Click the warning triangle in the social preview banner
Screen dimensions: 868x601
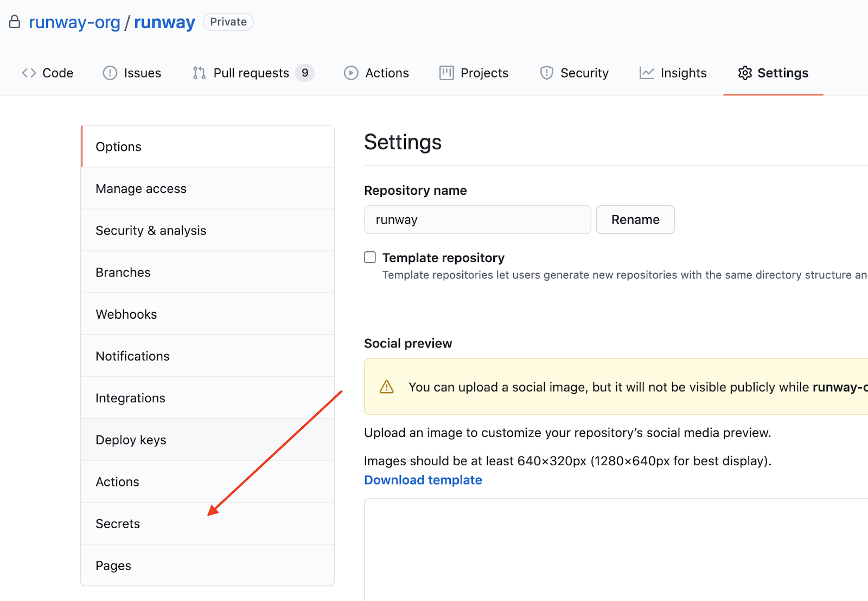386,387
